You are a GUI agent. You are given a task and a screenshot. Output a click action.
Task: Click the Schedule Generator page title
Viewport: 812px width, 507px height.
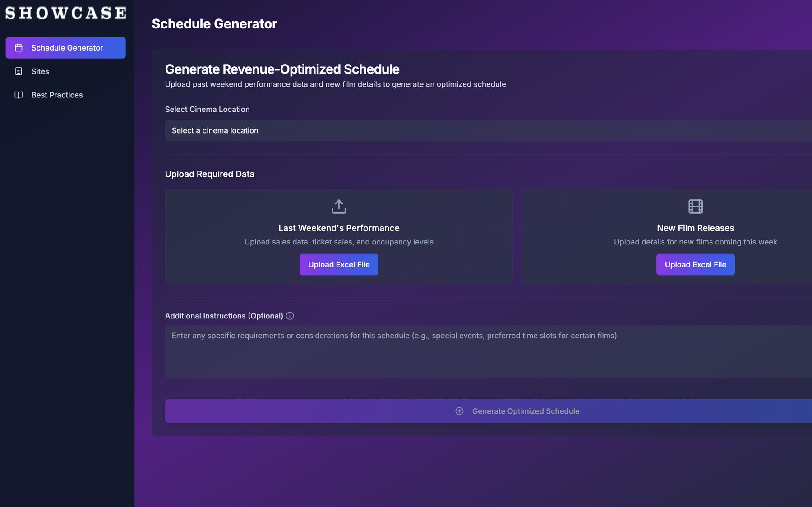click(215, 23)
